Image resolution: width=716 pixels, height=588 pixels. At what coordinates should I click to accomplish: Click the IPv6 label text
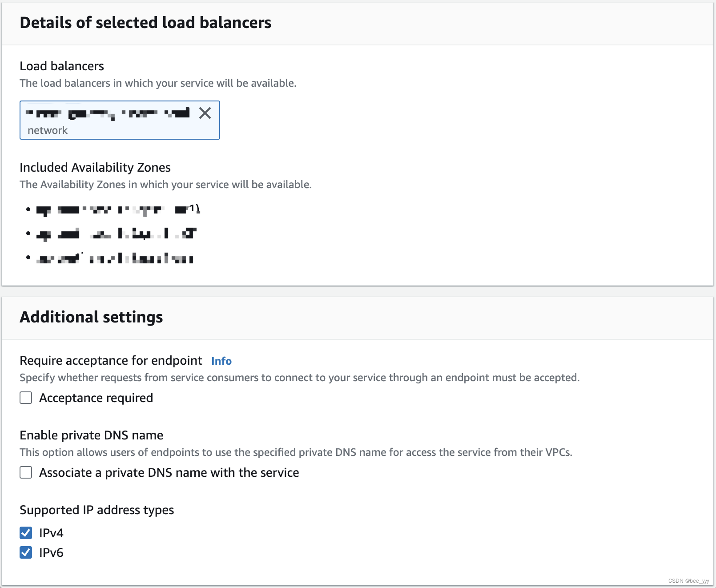pos(51,552)
